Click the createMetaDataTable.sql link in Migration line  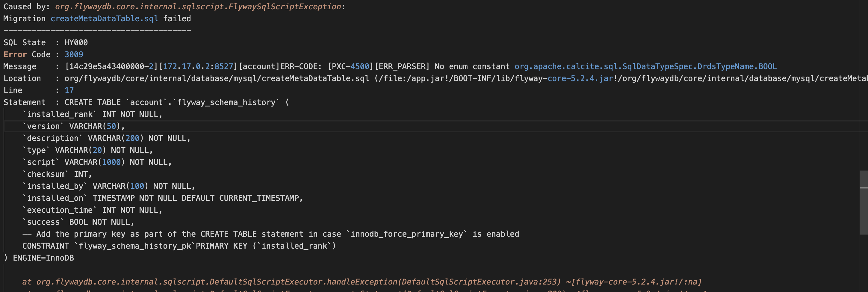click(x=105, y=19)
